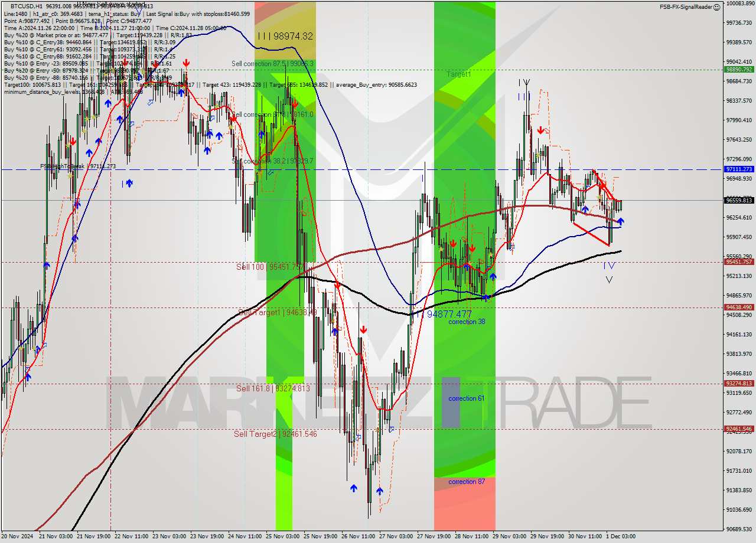Image resolution: width=756 pixels, height=543 pixels.
Task: Select the red 94638.490 price tag
Action: [x=738, y=307]
